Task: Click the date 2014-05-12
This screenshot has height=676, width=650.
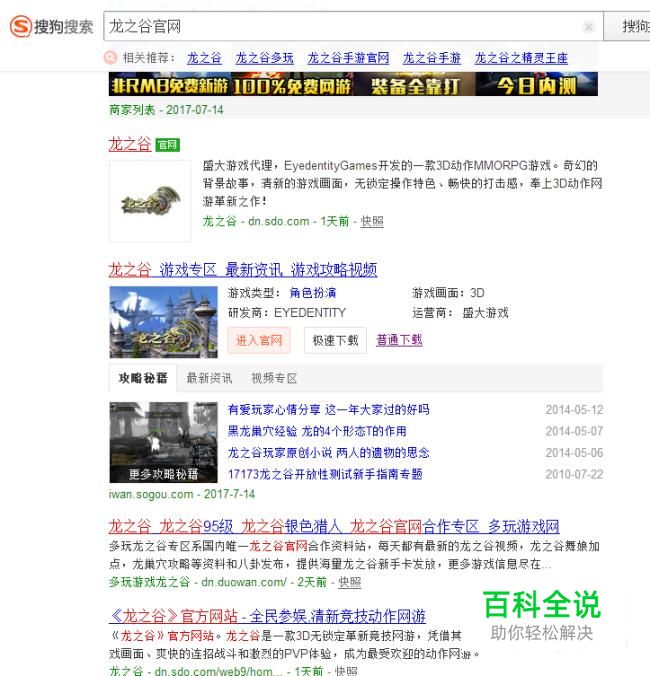Action: click(574, 410)
